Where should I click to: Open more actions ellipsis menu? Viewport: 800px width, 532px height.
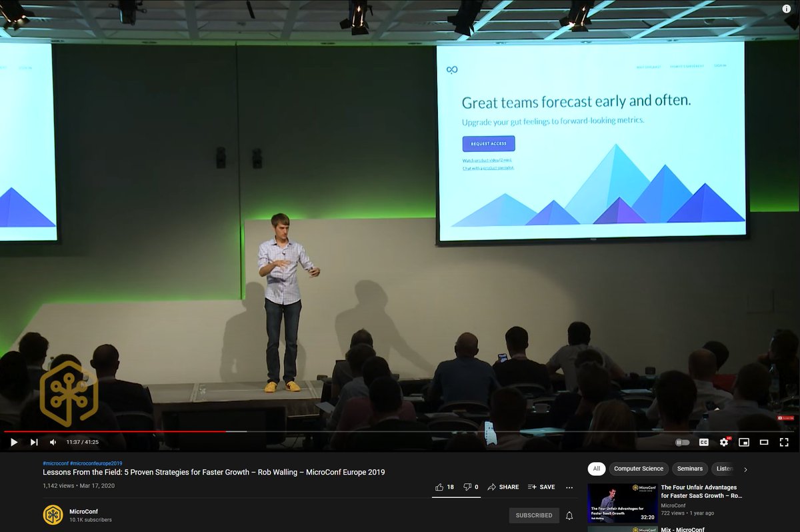569,487
